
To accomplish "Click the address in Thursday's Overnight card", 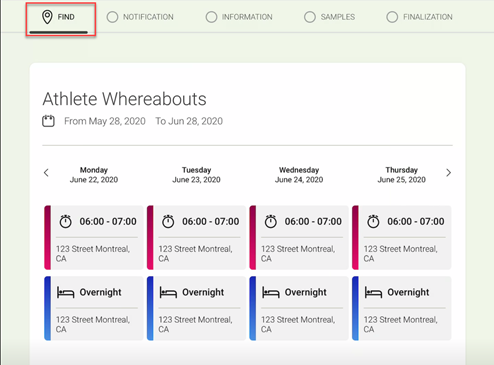I will click(401, 324).
